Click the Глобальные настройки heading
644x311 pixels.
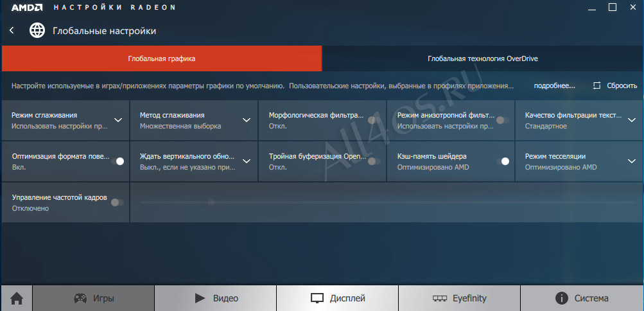pyautogui.click(x=104, y=31)
